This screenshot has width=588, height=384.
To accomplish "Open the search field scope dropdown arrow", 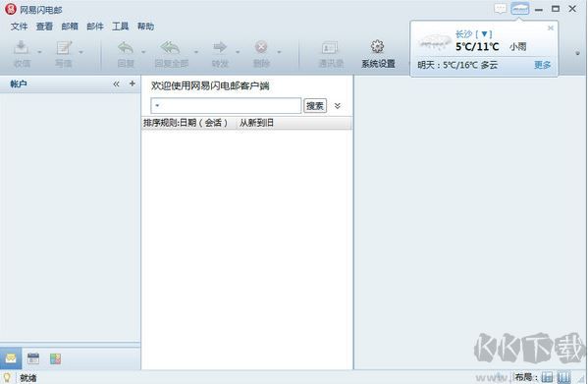I will (x=157, y=106).
